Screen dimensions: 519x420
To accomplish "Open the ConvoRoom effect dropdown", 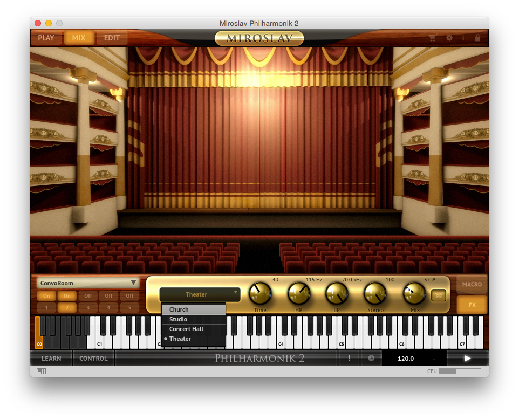I will click(86, 282).
